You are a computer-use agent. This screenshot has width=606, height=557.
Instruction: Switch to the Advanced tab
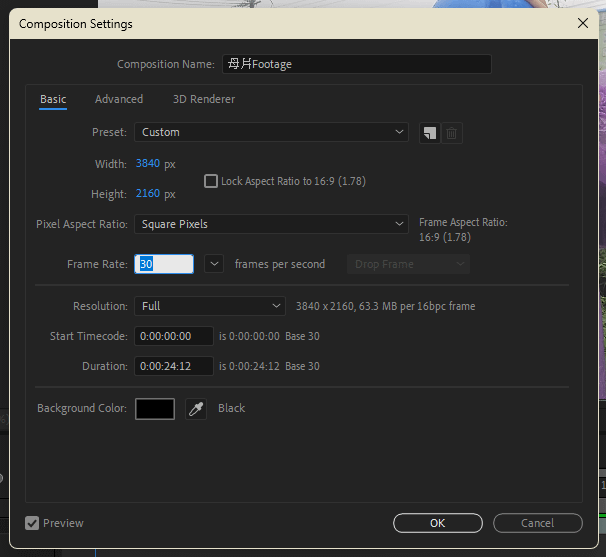[119, 99]
